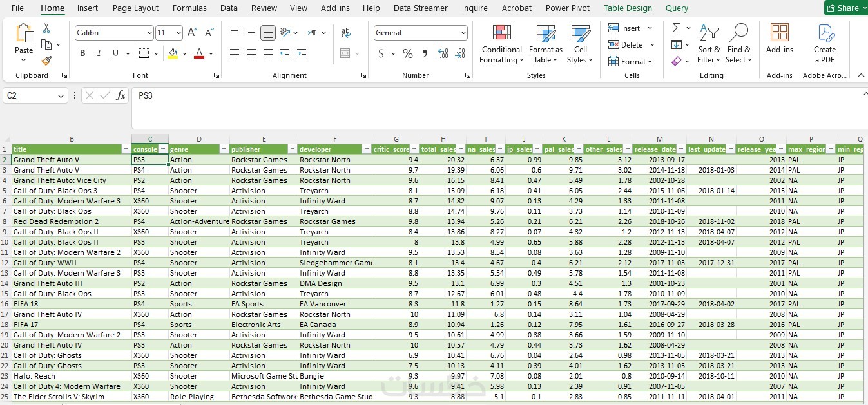Switch to the Power Pivot tab
Viewport: 868px width, 405px height.
568,8
